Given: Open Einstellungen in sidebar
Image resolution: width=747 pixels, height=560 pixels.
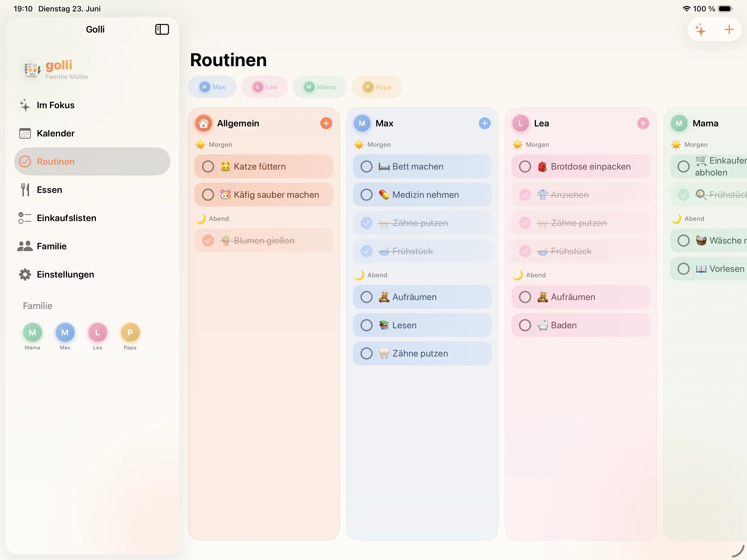Looking at the screenshot, I should click(x=92, y=274).
